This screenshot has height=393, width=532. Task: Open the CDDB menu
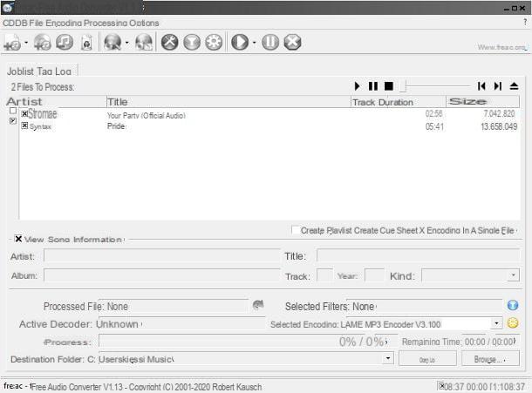tap(15, 23)
